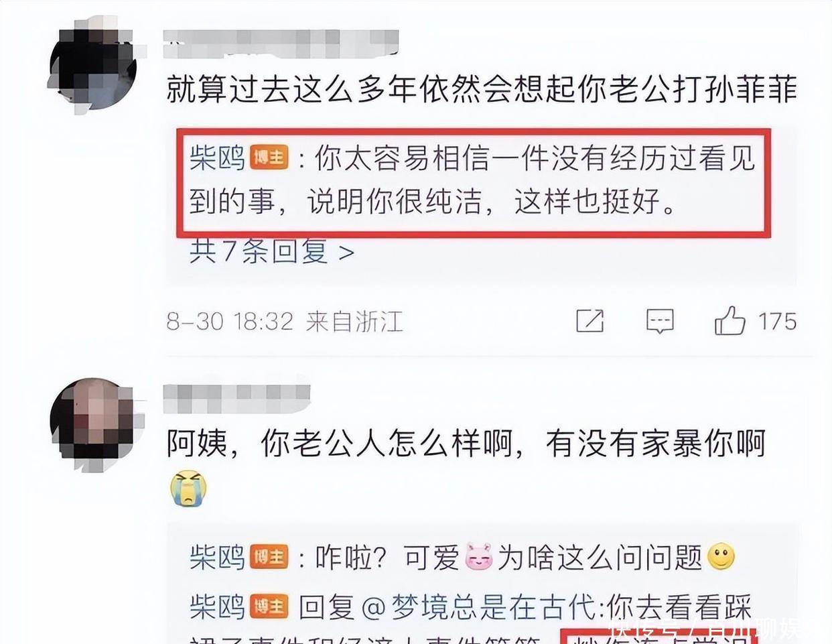Expand "共7条回复" replies
Viewport: 832px width, 644px height.
[x=272, y=251]
